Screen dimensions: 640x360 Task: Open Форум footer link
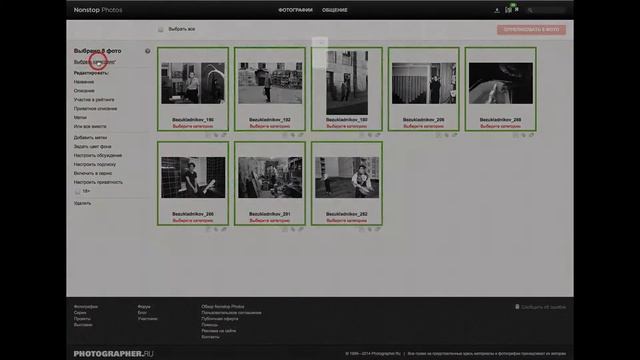pos(144,307)
